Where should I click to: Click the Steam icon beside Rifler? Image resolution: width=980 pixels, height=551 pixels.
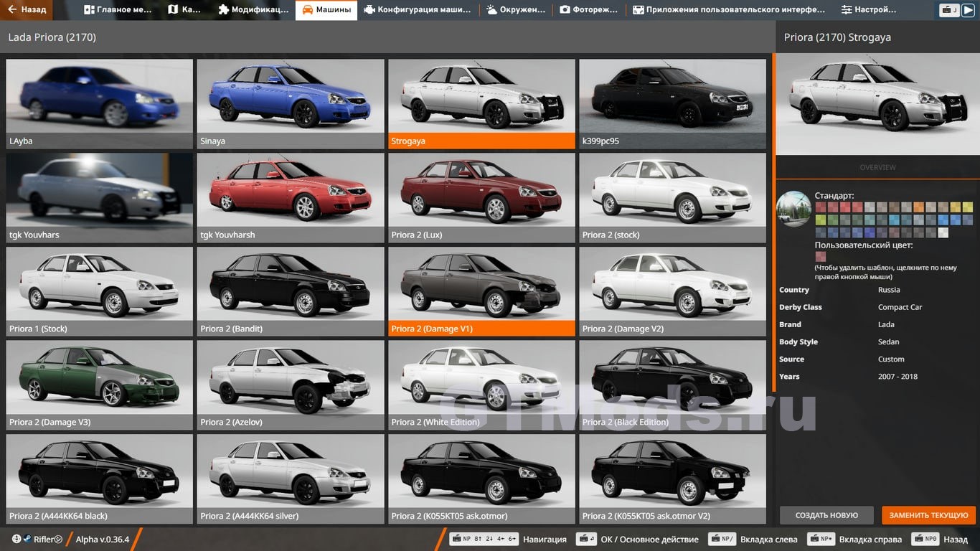coord(27,539)
